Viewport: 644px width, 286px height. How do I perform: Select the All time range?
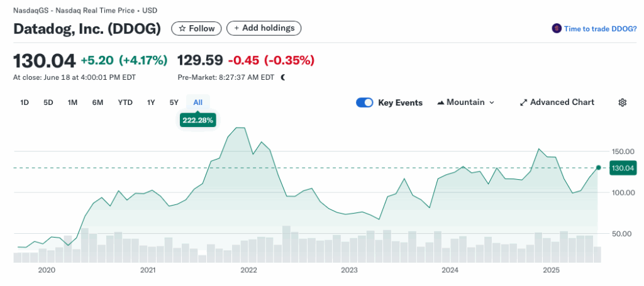coord(198,102)
